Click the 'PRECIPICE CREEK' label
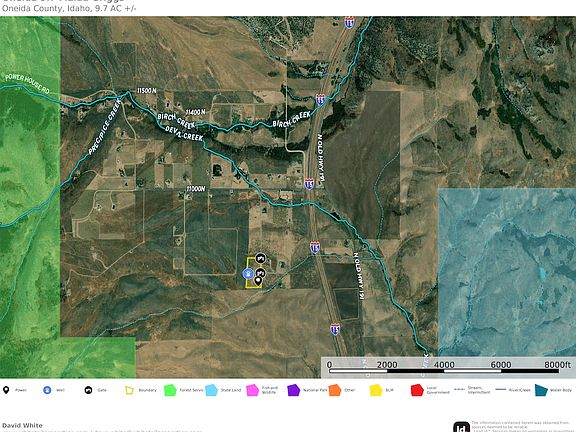Screen dimensions: 576x432 coord(105,126)
